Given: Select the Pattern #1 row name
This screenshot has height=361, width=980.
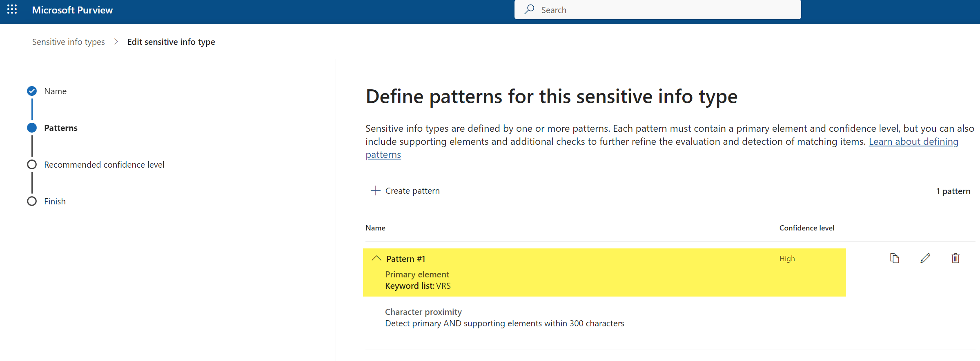Looking at the screenshot, I should [405, 259].
